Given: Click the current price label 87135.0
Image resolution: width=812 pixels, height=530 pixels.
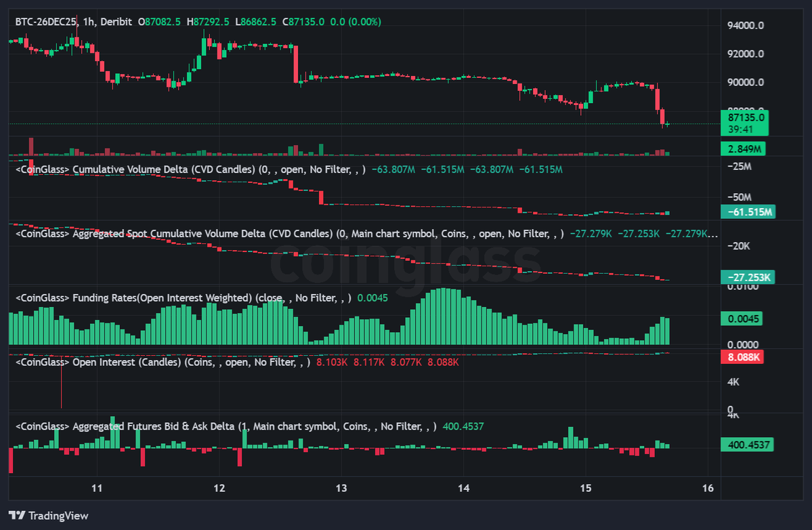Looking at the screenshot, I should click(x=746, y=118).
